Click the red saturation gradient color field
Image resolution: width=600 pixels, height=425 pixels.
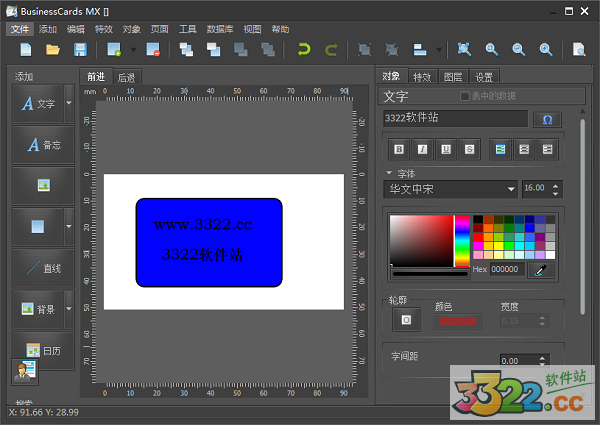tap(422, 241)
